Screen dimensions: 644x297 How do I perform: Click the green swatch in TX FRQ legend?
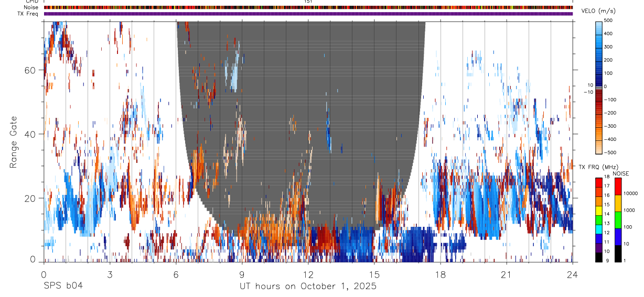click(x=599, y=219)
